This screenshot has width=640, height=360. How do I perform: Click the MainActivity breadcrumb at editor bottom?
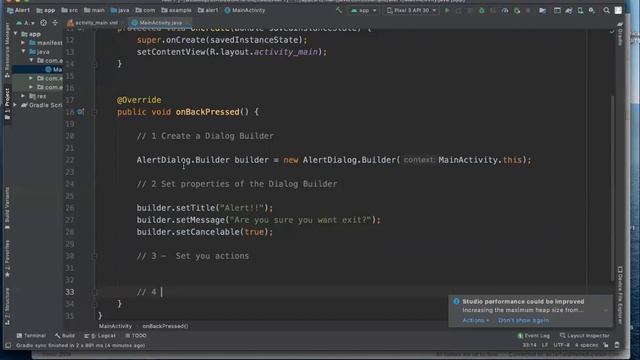tap(116, 326)
